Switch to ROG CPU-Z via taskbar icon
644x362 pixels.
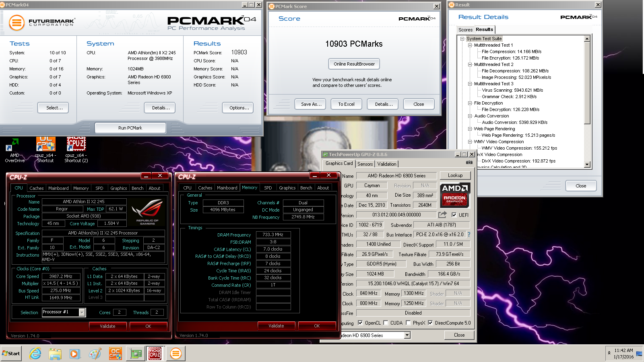pyautogui.click(x=155, y=354)
